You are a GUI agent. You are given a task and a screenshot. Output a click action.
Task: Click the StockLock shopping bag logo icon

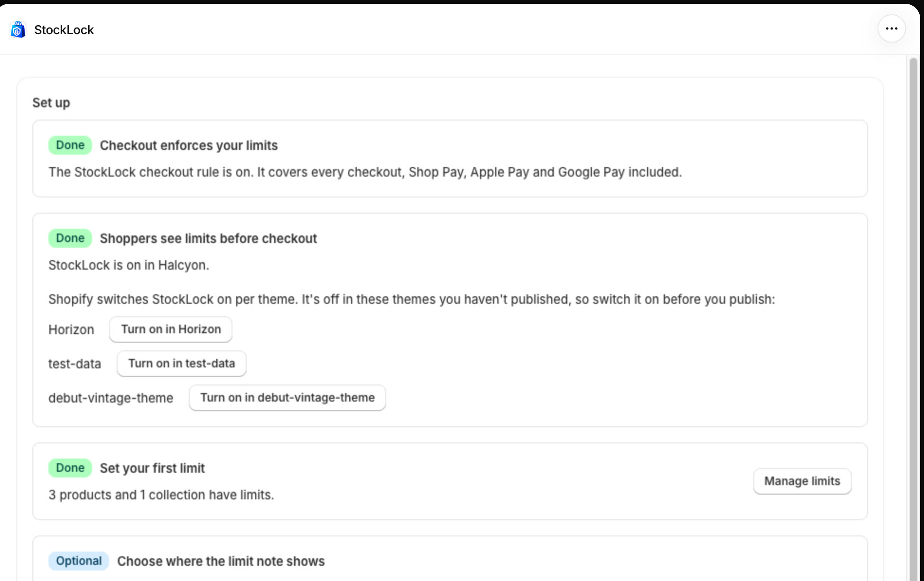coord(18,29)
